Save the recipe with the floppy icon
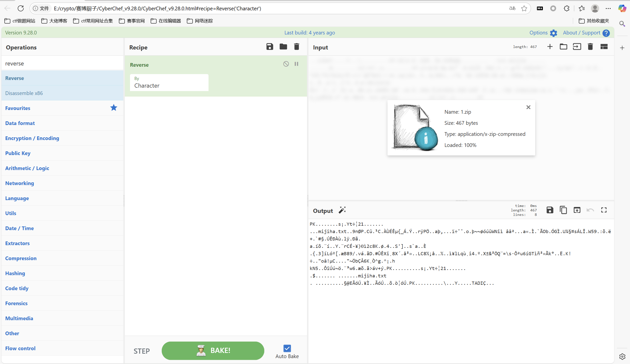Viewport: 630px width, 364px height. (x=270, y=47)
